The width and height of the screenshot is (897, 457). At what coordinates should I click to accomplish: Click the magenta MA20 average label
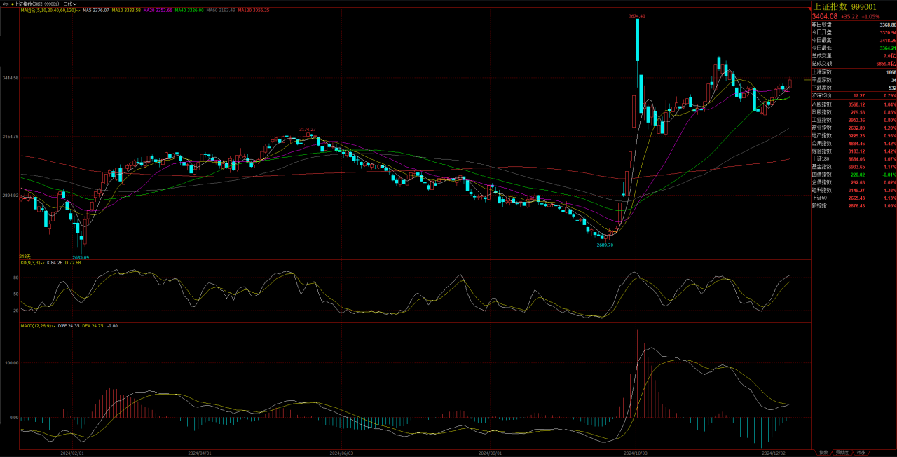(x=158, y=11)
